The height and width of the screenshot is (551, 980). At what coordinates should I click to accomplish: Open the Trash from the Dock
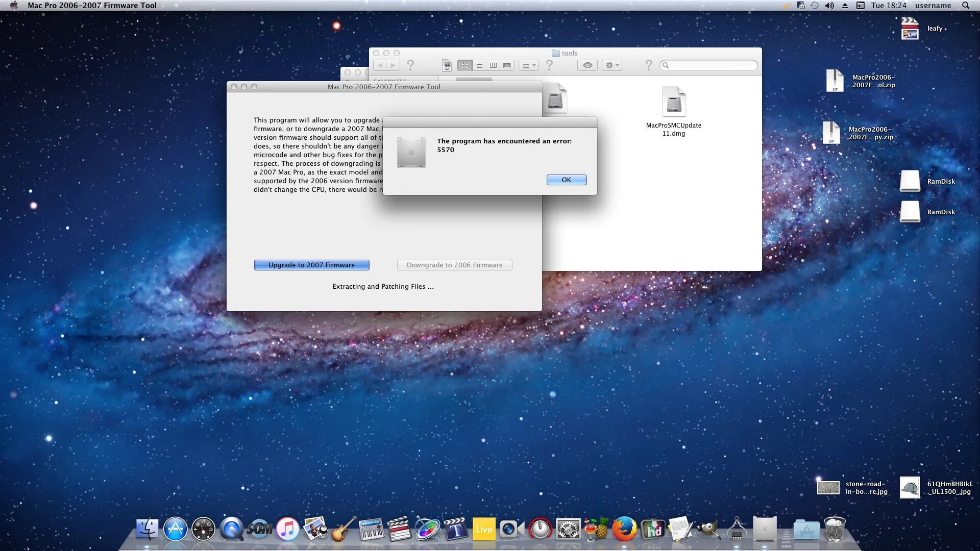click(835, 529)
